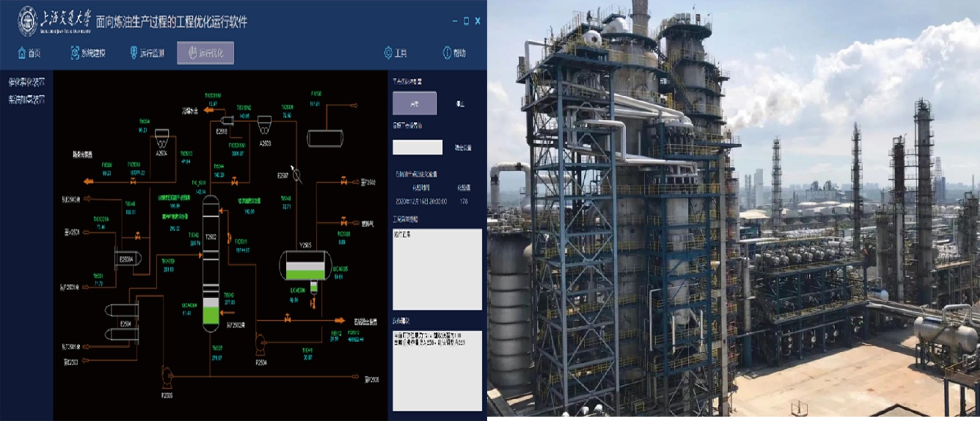The image size is (980, 421).
Task: Click the empty target value input field
Action: point(417,147)
